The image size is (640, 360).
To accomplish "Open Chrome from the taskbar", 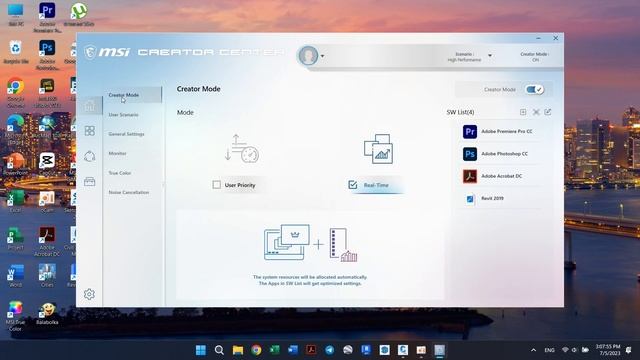I will coord(256,350).
